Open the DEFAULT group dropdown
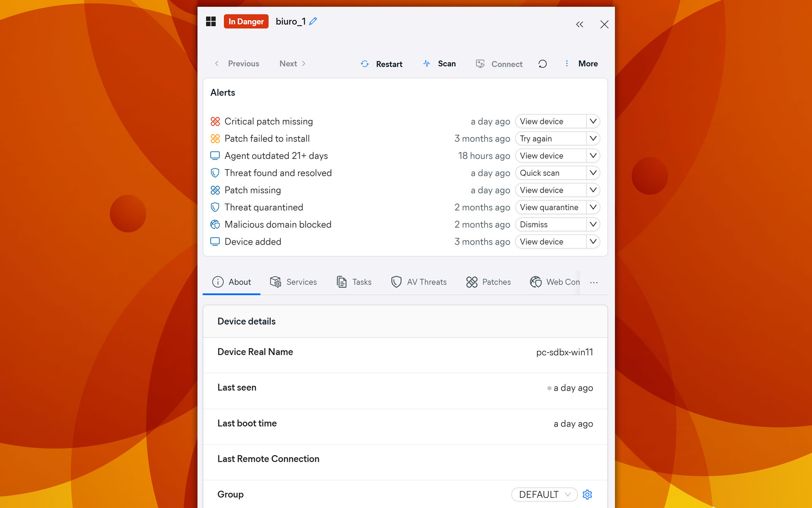 [x=544, y=494]
